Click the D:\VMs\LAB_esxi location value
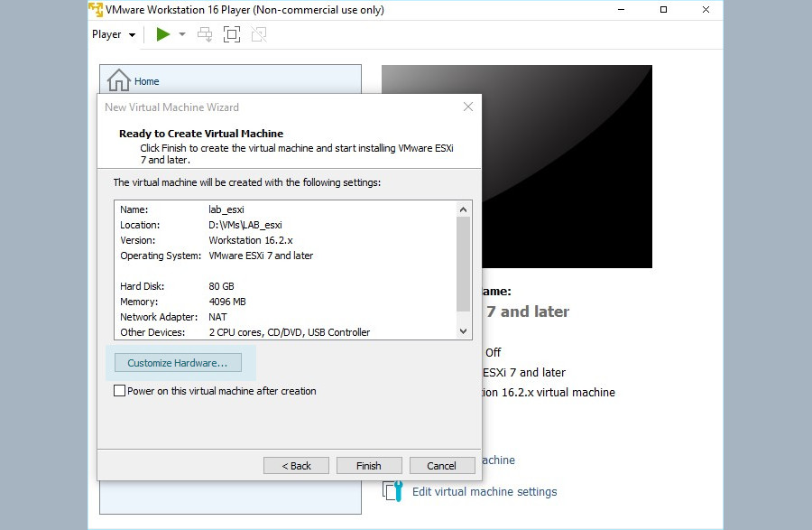Image resolution: width=812 pixels, height=530 pixels. [x=245, y=225]
